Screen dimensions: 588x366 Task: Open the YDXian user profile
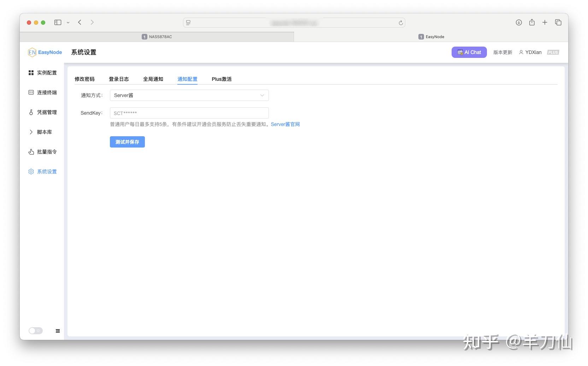pos(530,52)
